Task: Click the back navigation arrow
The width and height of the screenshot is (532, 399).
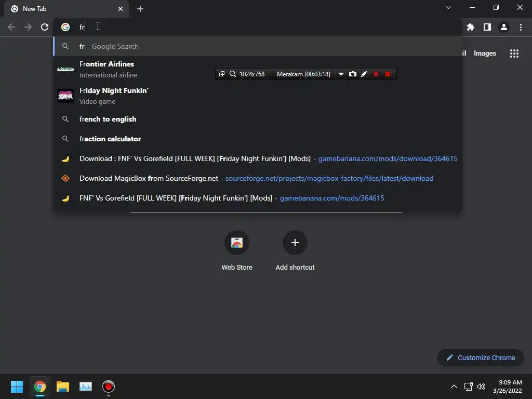Action: click(11, 27)
